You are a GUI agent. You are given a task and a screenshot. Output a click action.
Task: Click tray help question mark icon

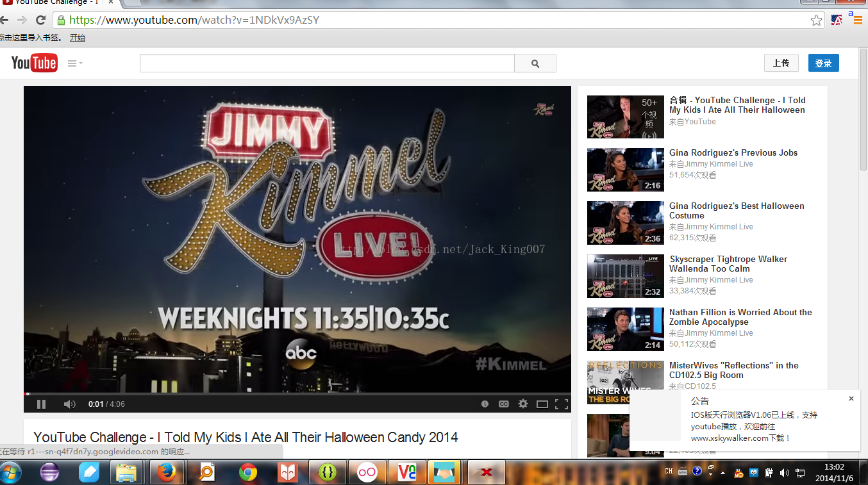coord(697,472)
